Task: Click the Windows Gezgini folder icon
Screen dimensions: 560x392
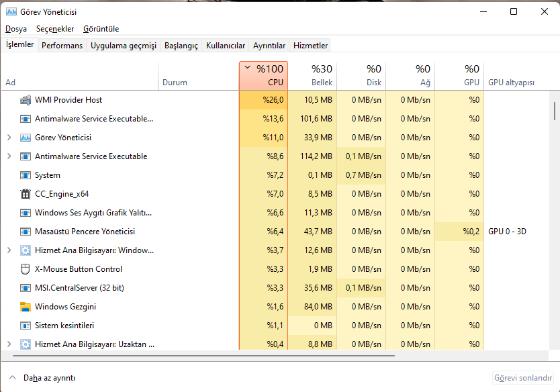Action: point(26,307)
